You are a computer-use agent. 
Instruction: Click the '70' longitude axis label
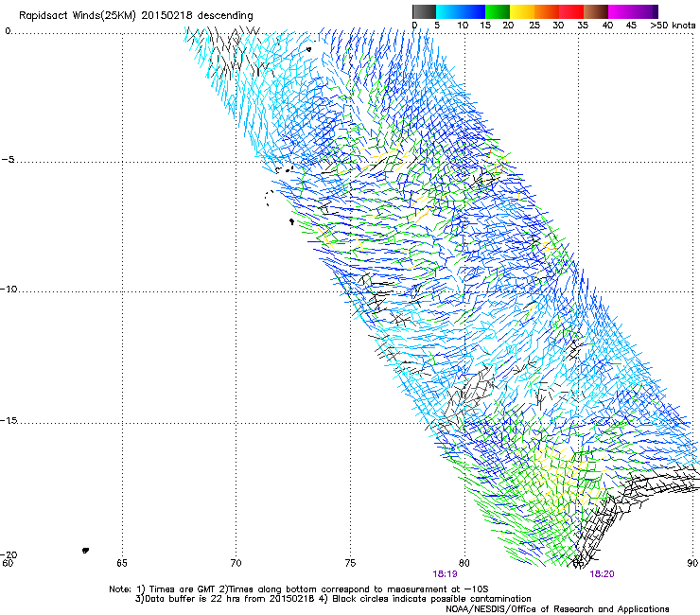point(236,563)
